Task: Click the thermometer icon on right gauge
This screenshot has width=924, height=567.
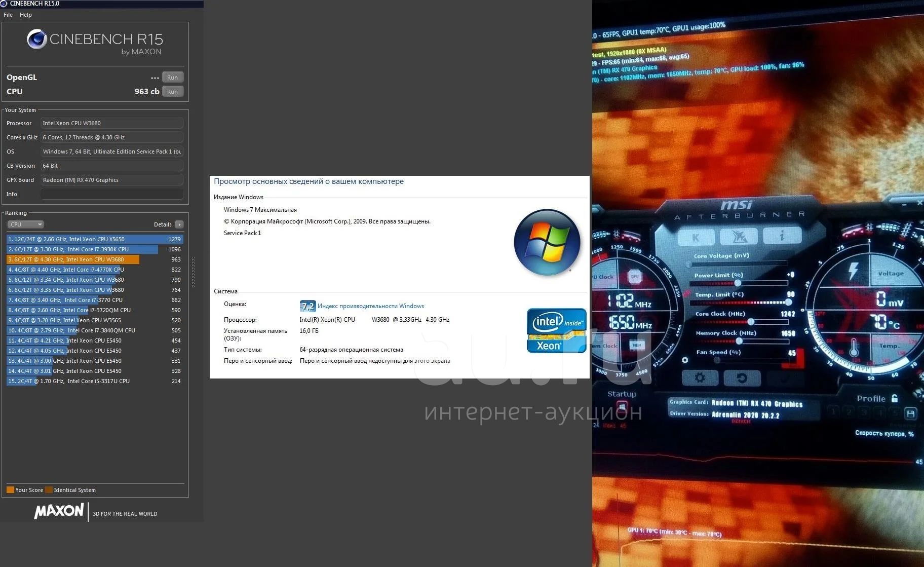Action: (x=854, y=349)
